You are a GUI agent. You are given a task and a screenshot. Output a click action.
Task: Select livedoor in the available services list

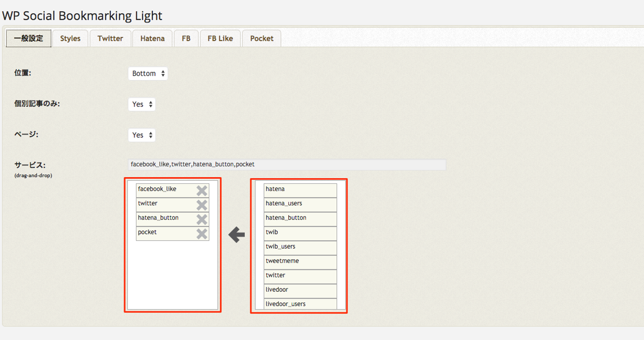(300, 289)
